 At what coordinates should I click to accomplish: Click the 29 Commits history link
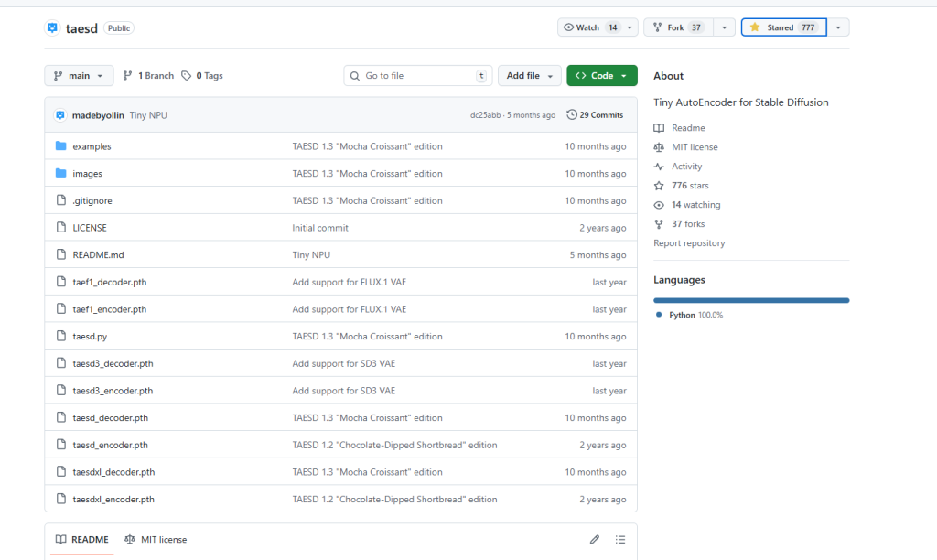pyautogui.click(x=595, y=115)
